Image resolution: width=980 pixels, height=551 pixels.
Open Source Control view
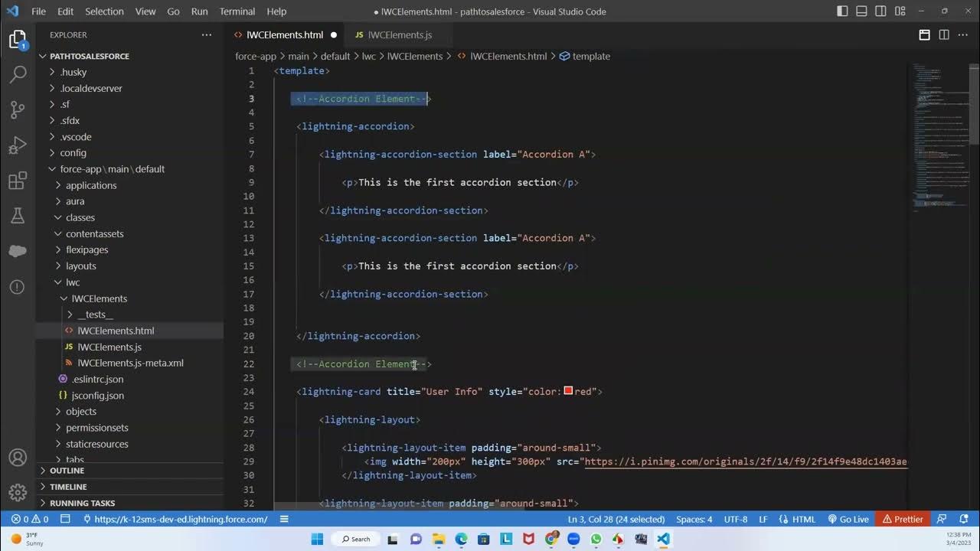pos(18,110)
